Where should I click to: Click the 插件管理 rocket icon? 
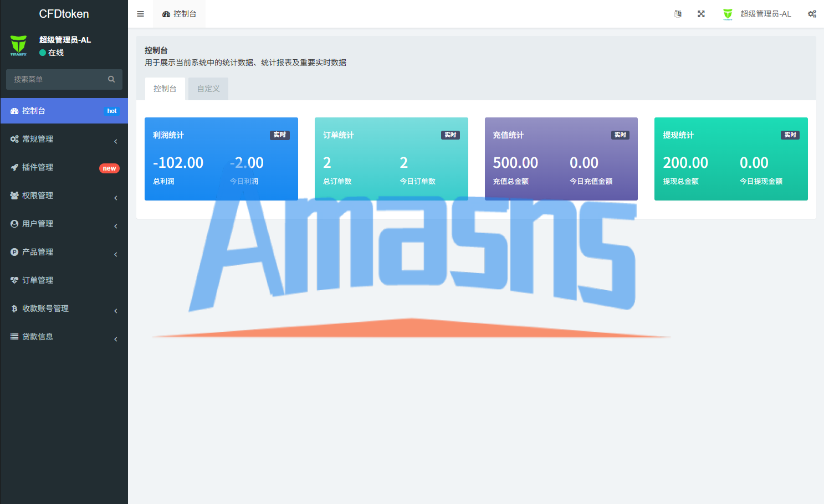pyautogui.click(x=14, y=167)
